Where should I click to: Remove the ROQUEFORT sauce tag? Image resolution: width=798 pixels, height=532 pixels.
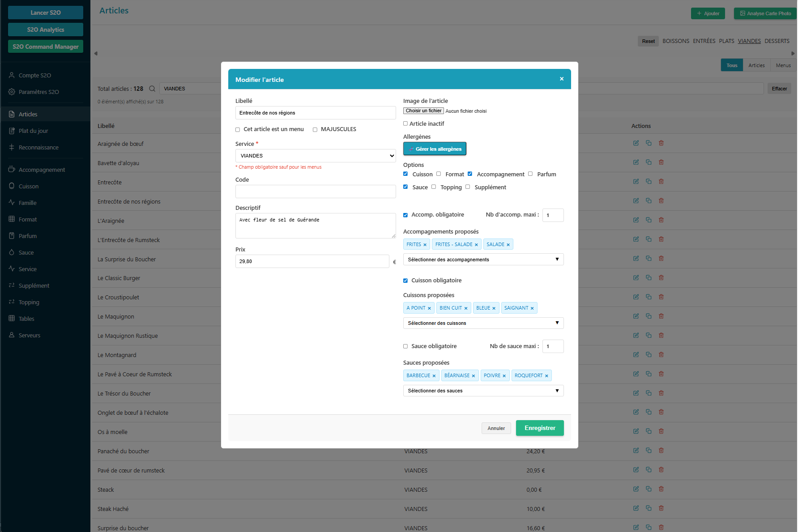click(x=546, y=376)
